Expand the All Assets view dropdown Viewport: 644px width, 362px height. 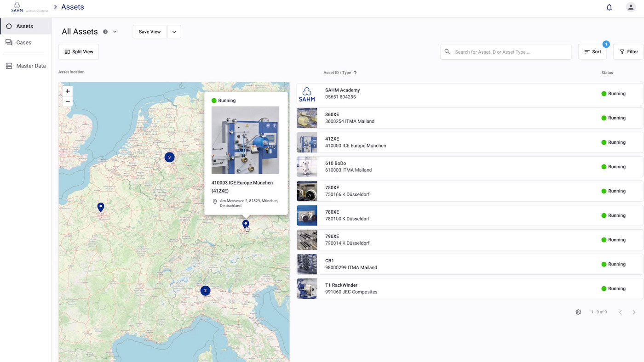point(115,32)
